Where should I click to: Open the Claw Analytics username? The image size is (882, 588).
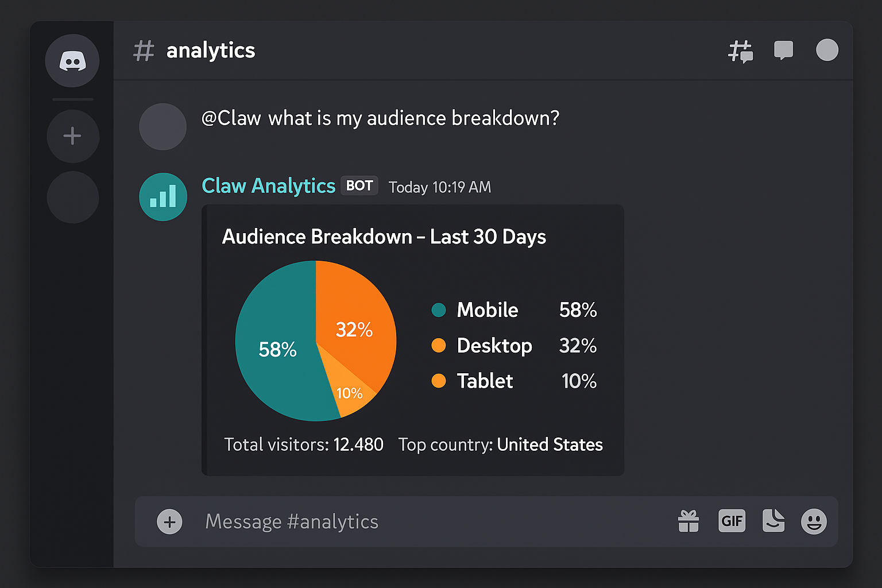point(268,185)
